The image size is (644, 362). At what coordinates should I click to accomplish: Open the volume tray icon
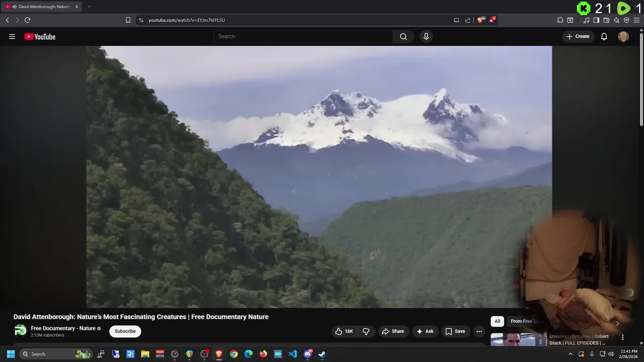611,354
